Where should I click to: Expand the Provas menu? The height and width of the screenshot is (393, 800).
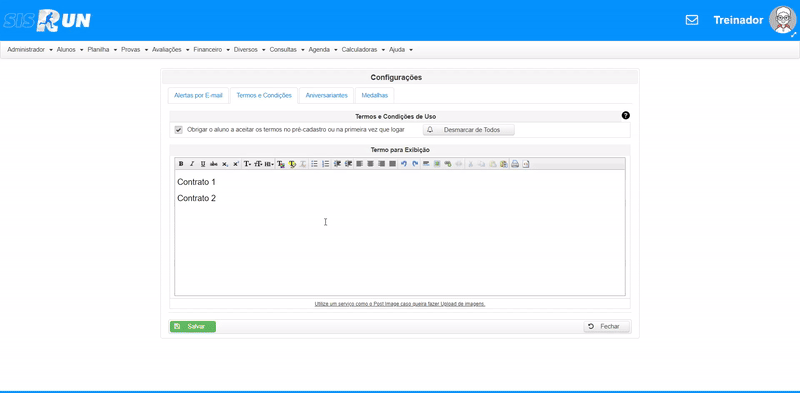(135, 50)
